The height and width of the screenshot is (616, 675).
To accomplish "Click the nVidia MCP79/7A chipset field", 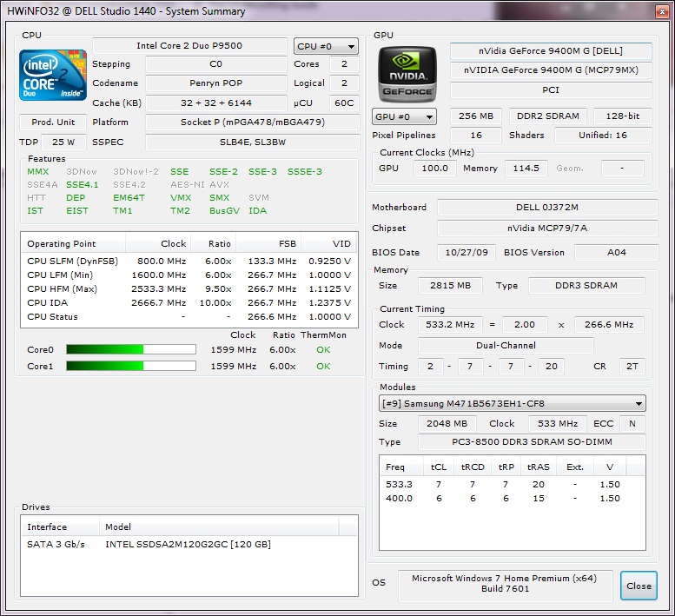I will (x=547, y=229).
